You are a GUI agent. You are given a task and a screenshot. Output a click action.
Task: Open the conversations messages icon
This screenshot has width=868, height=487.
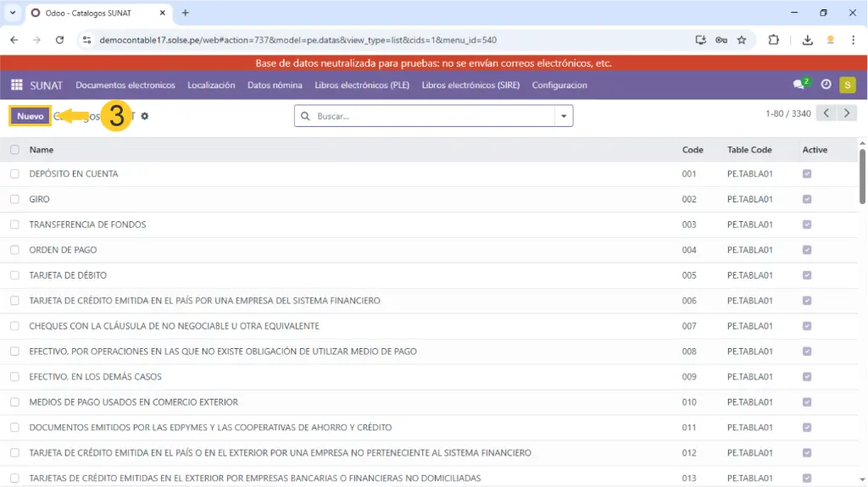pyautogui.click(x=798, y=85)
